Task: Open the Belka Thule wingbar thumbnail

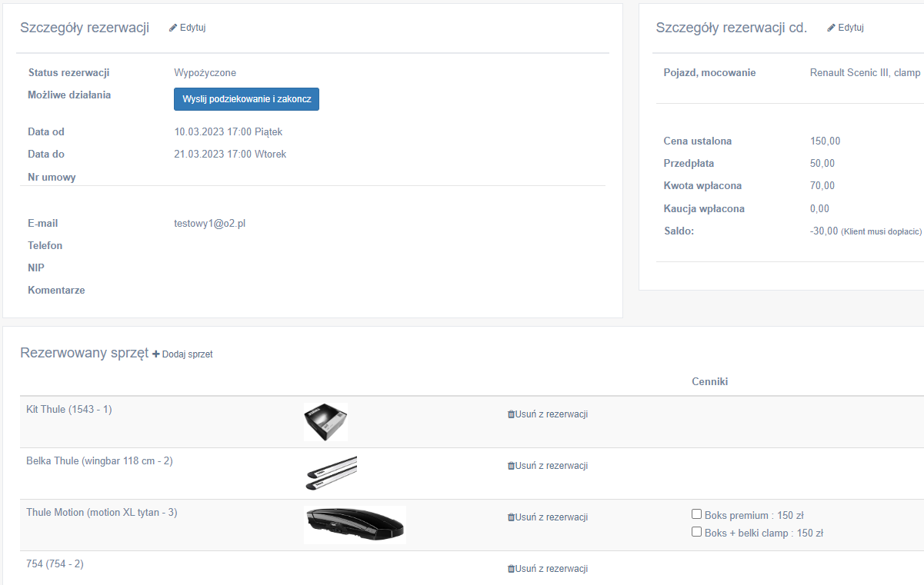Action: tap(330, 473)
